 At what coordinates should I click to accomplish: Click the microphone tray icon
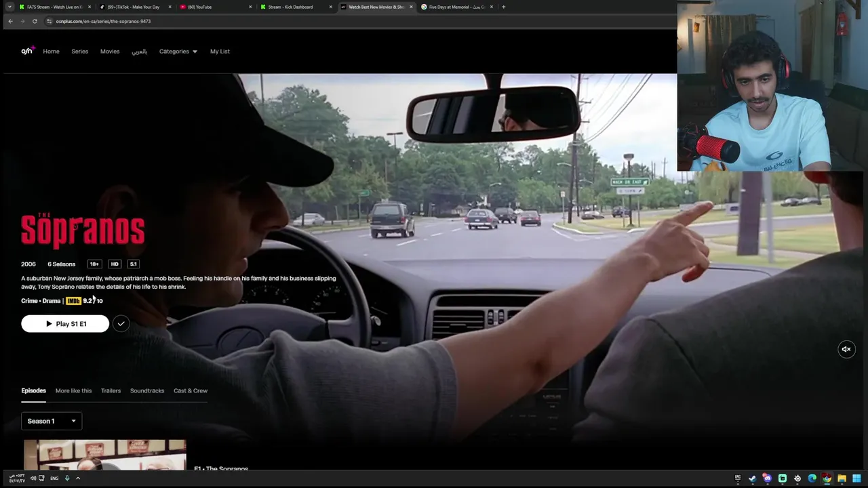click(66, 479)
